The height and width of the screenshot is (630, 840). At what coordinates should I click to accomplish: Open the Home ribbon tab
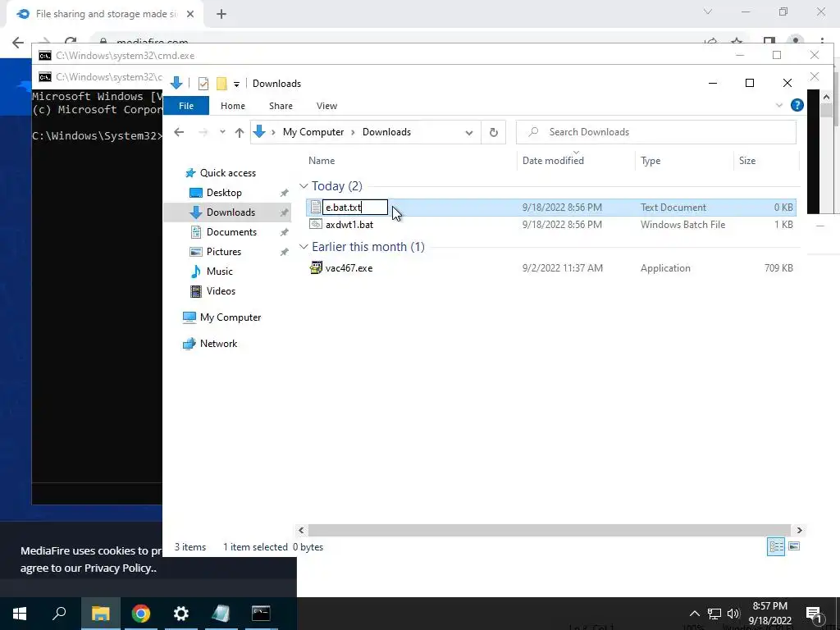[232, 106]
